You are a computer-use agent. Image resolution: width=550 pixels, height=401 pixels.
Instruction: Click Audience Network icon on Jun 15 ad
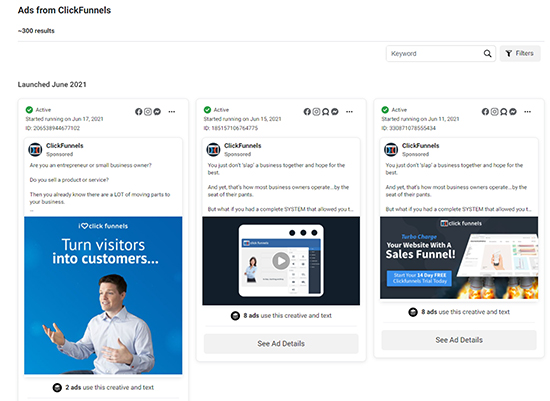tap(326, 112)
